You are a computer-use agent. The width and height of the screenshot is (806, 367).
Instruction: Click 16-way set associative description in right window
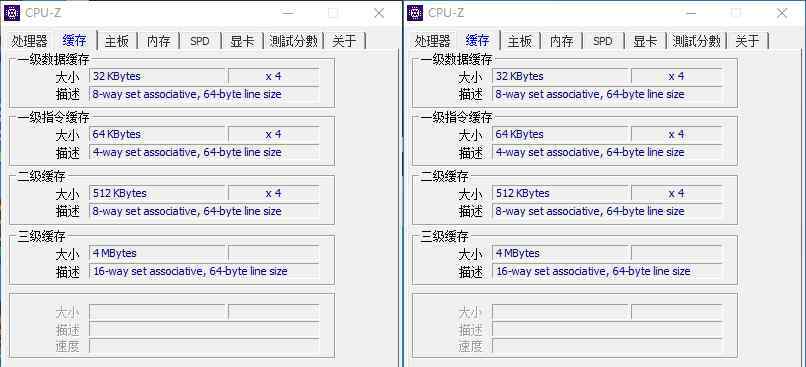coord(607,271)
